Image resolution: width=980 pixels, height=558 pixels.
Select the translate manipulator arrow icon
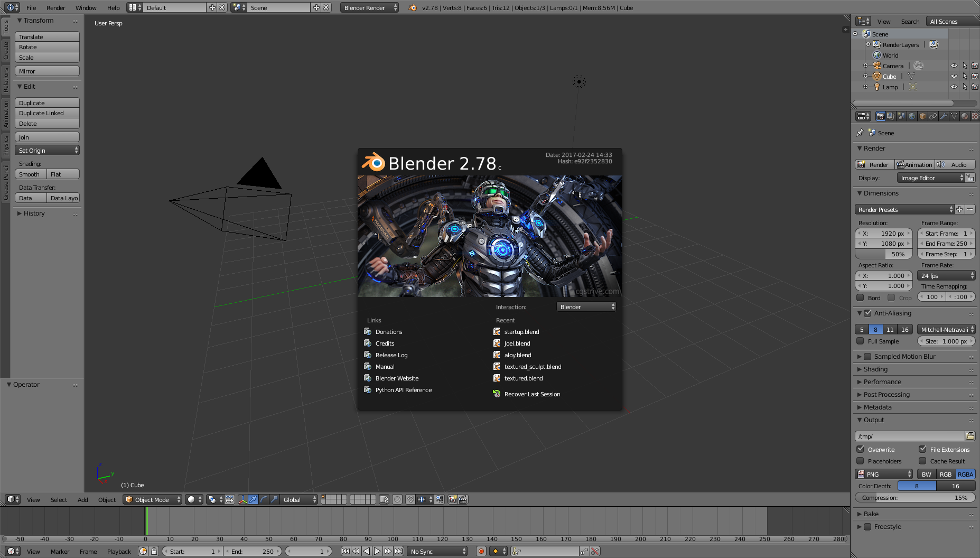click(253, 499)
